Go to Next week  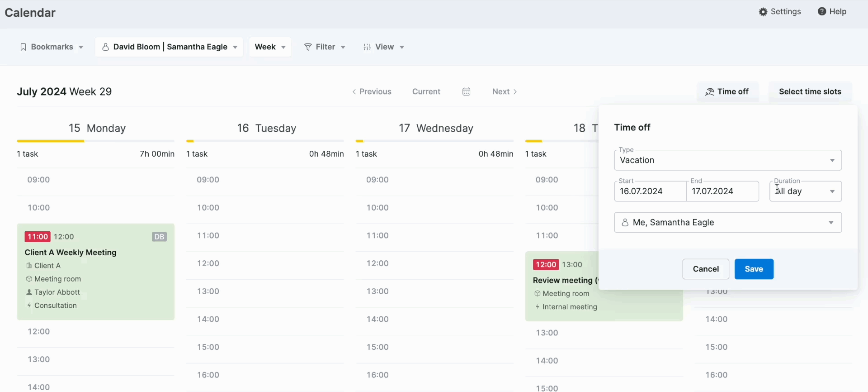pos(505,92)
